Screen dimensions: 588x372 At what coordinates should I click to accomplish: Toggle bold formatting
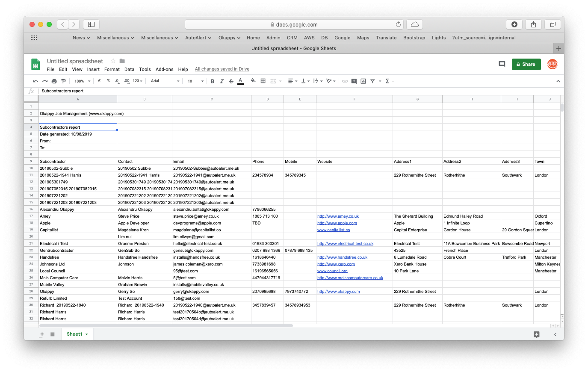pos(213,81)
